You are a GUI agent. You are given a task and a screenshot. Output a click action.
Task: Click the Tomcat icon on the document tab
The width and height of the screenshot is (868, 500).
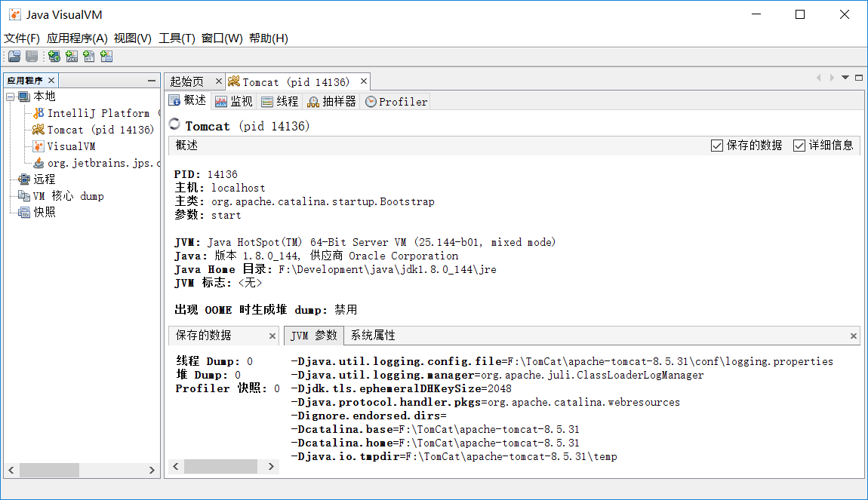[x=234, y=82]
